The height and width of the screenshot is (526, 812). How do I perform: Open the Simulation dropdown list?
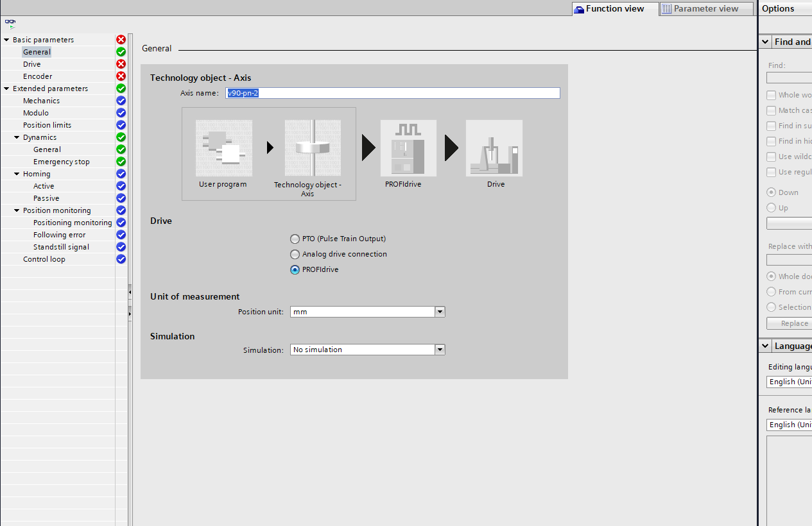tap(440, 350)
